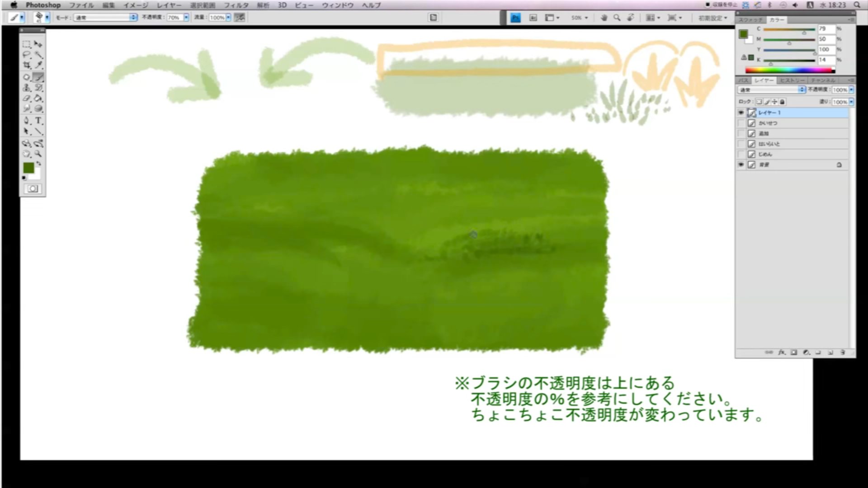Select the Eyedropper tool
Viewport: 868px width, 488px height.
click(38, 65)
